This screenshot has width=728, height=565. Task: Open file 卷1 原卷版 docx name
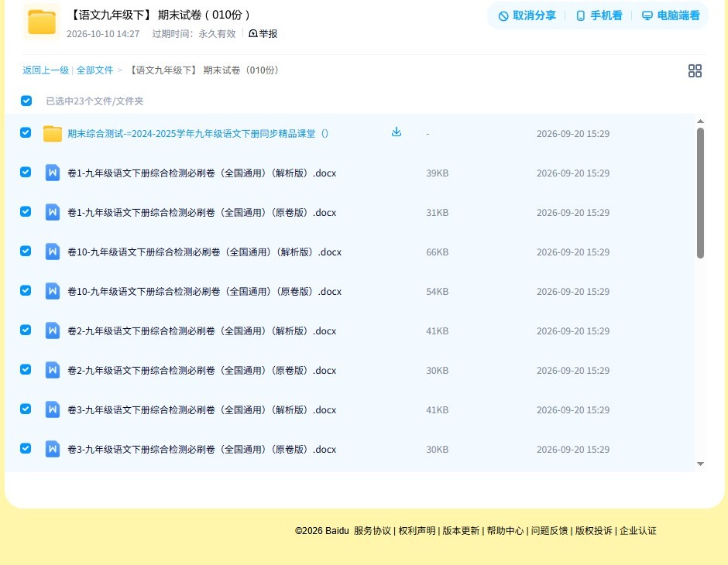(x=202, y=212)
